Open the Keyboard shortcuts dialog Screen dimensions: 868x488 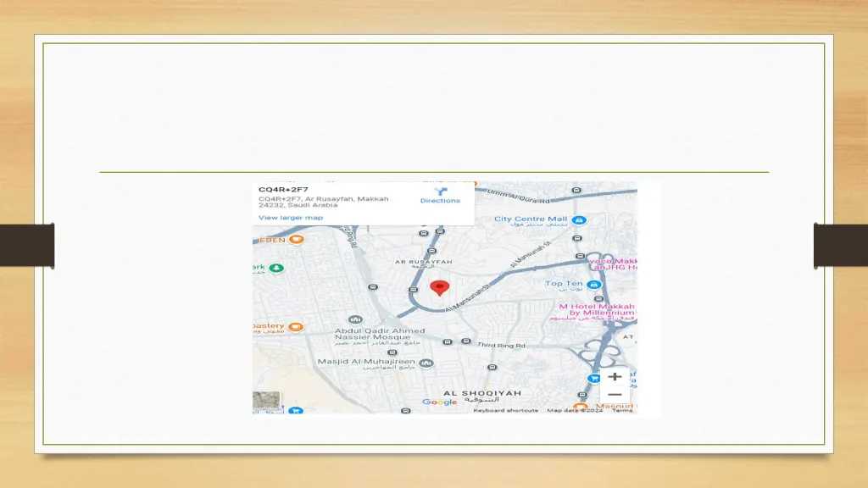coord(506,411)
